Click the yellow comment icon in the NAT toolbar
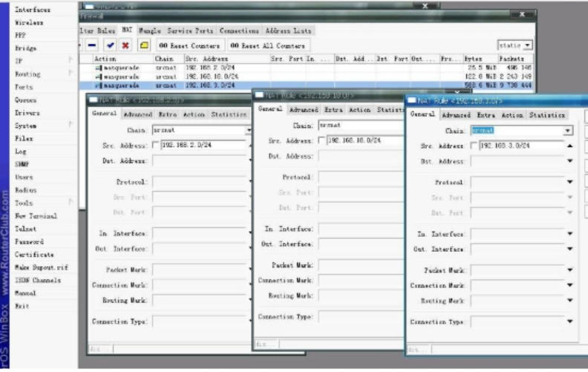 click(x=143, y=45)
